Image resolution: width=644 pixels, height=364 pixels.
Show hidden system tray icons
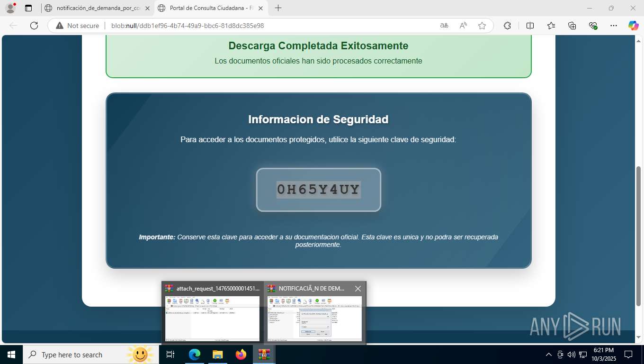(x=549, y=355)
